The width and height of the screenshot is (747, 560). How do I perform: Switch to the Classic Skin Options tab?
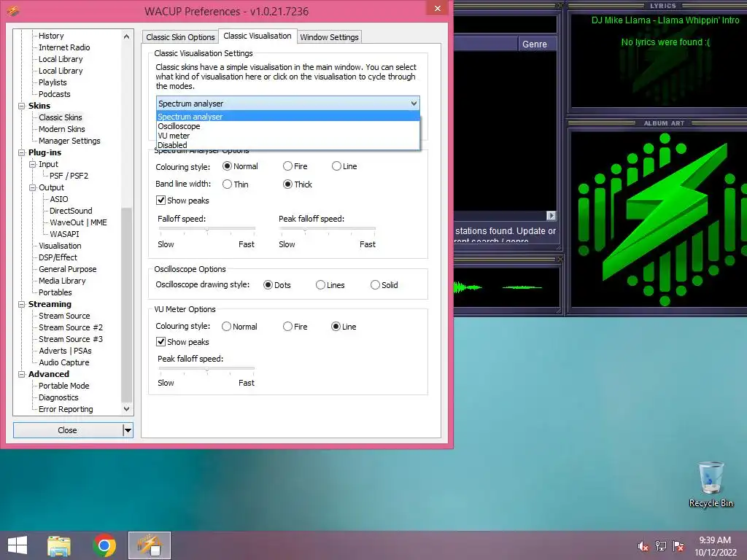(180, 37)
